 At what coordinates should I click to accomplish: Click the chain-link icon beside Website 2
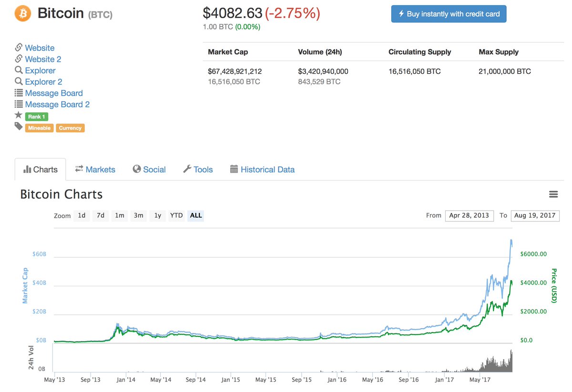[19, 59]
